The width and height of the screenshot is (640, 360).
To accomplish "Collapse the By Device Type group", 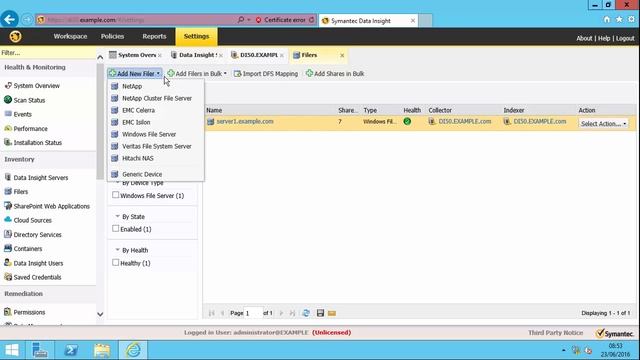I will (118, 182).
